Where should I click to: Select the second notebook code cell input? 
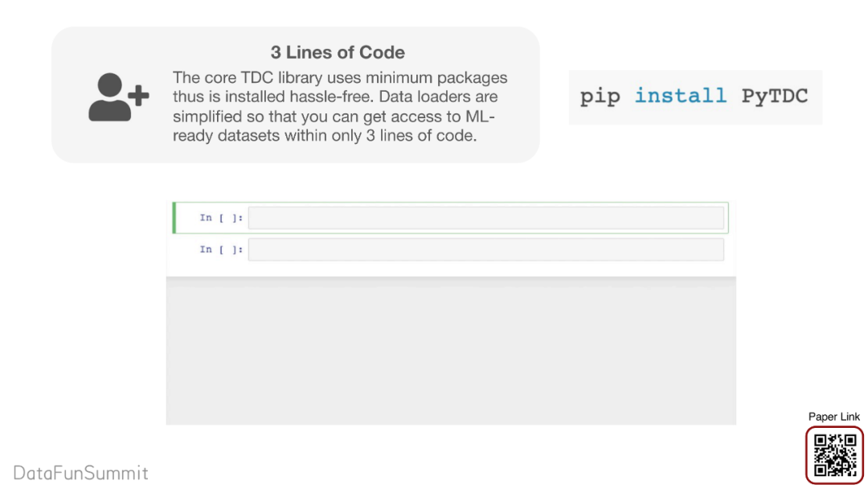tap(485, 249)
